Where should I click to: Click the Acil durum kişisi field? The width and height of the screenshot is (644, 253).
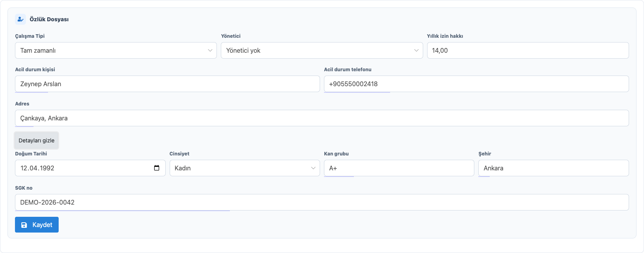167,84
